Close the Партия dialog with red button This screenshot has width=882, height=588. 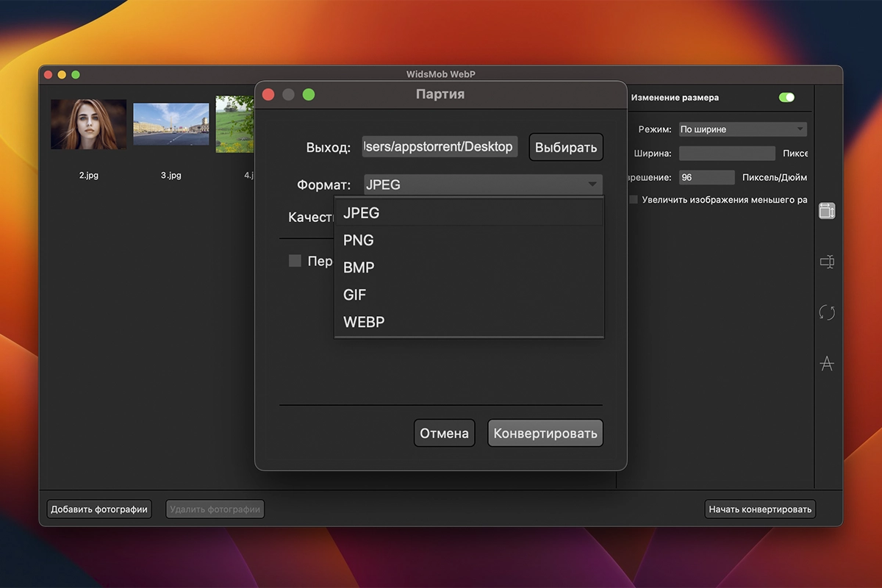point(268,94)
